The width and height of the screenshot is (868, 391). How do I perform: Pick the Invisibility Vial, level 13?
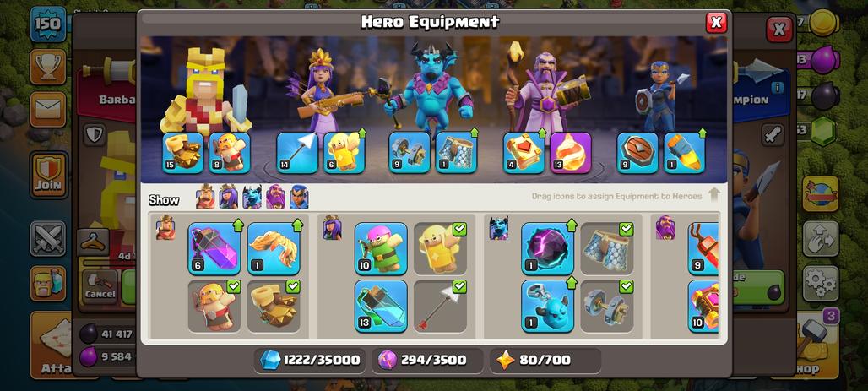click(x=381, y=307)
